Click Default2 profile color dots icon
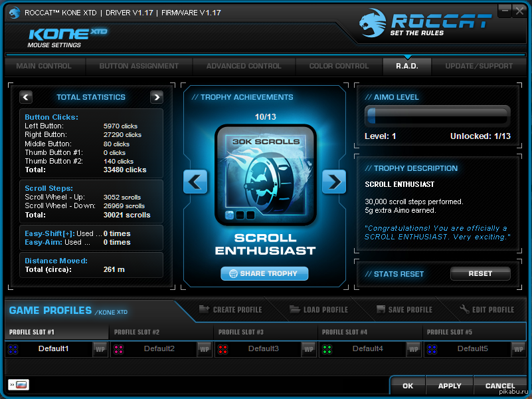This screenshot has width=532, height=399. [x=119, y=349]
